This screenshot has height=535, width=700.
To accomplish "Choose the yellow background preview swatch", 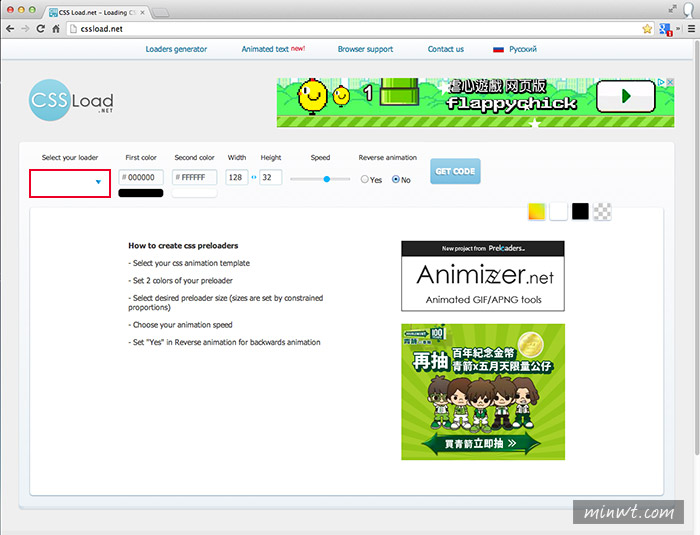I will pos(536,211).
